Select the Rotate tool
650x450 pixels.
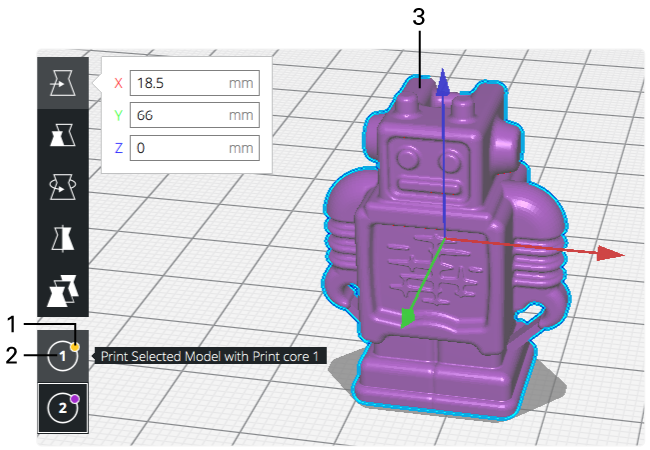tap(63, 187)
